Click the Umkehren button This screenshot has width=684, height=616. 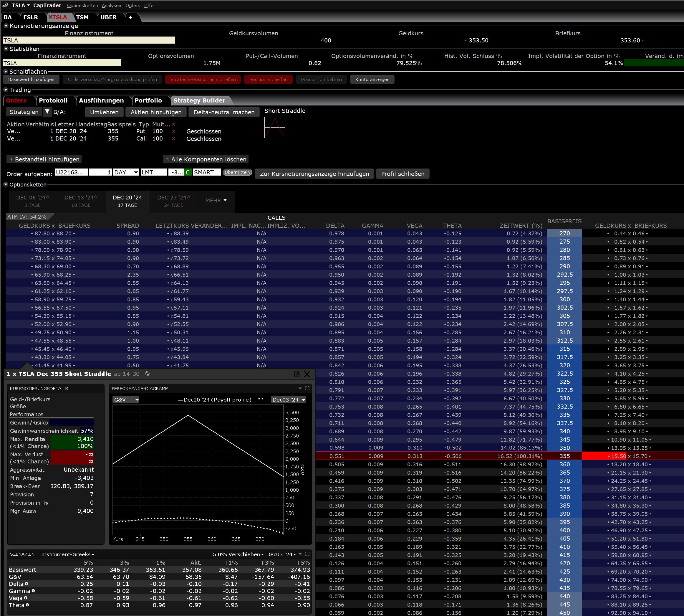point(104,112)
